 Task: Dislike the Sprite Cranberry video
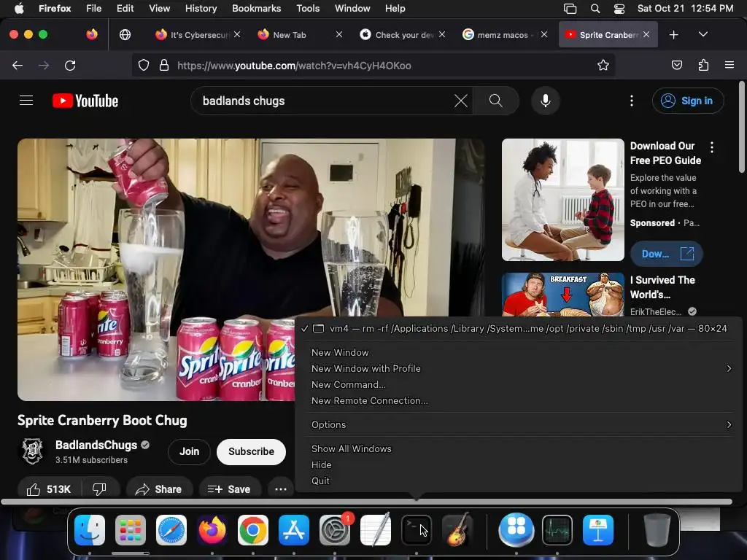(99, 489)
